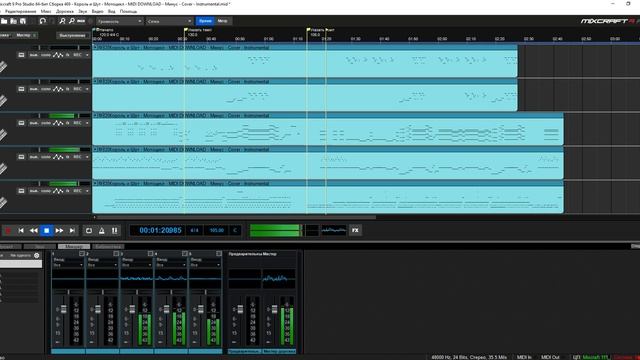The height and width of the screenshot is (360, 640).
Task: Solo track 1
Action: tap(46, 55)
